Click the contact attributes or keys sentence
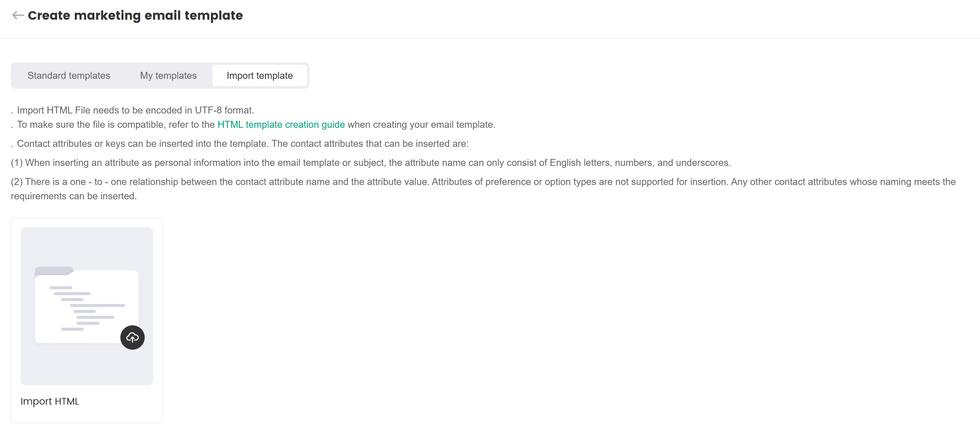This screenshot has height=431, width=980. (x=242, y=144)
